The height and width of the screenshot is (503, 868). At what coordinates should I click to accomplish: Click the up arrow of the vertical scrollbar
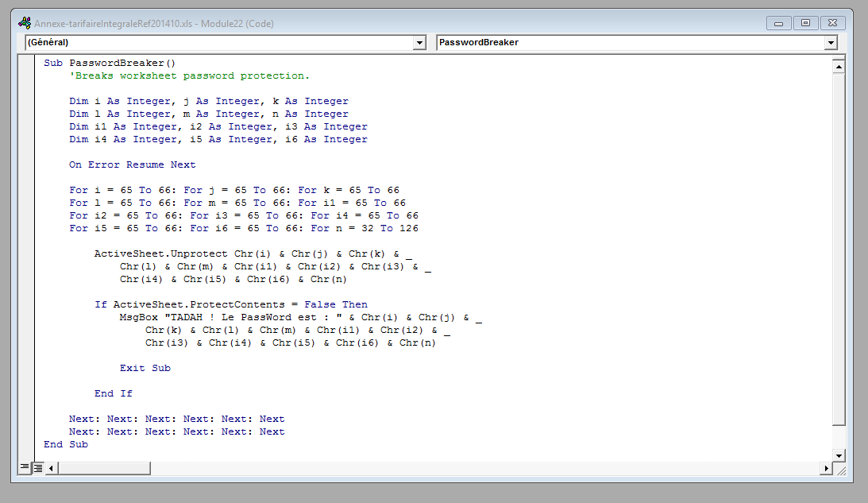click(x=839, y=66)
